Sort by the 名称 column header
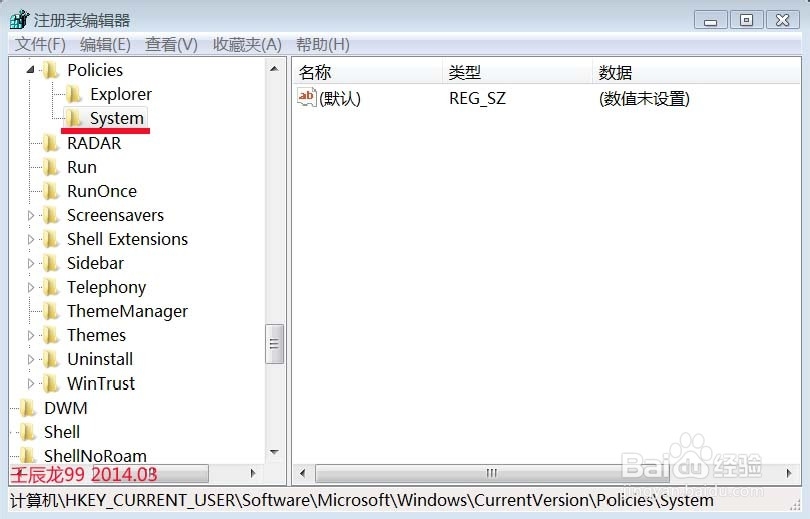Image resolution: width=810 pixels, height=519 pixels. (368, 72)
